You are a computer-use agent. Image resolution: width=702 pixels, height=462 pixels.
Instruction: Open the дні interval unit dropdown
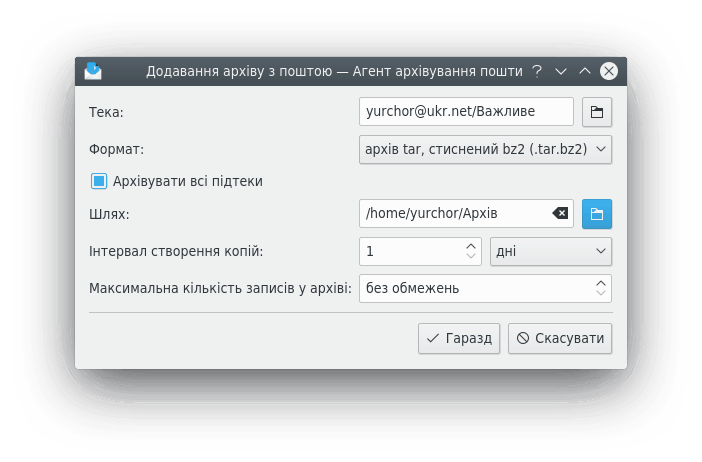click(551, 252)
